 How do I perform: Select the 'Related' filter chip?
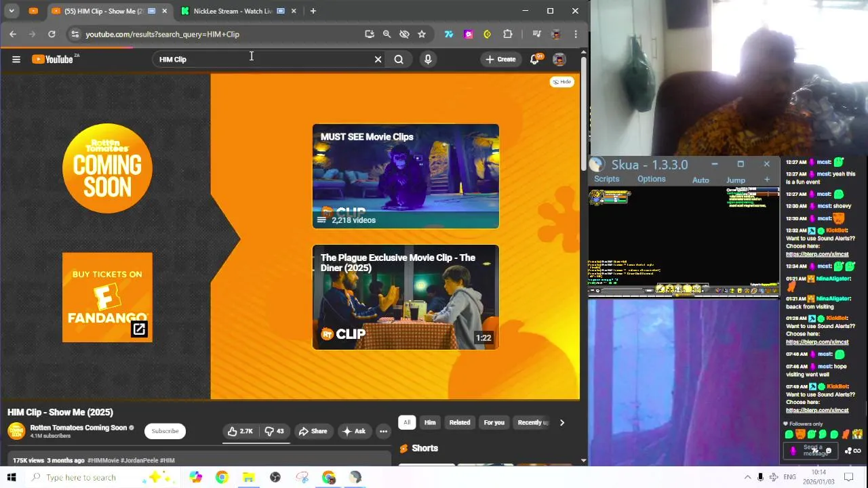click(x=459, y=422)
